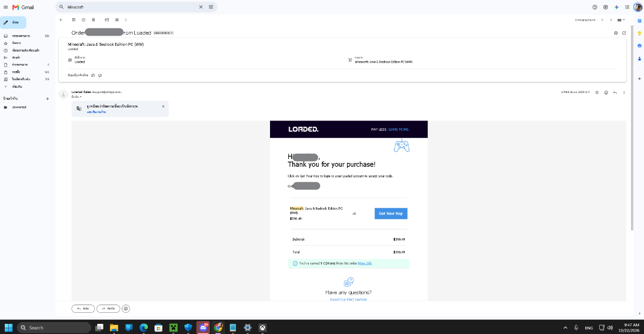Screen dimensions: 644x334
Task: Click the Forward button below the email
Action: point(108,308)
